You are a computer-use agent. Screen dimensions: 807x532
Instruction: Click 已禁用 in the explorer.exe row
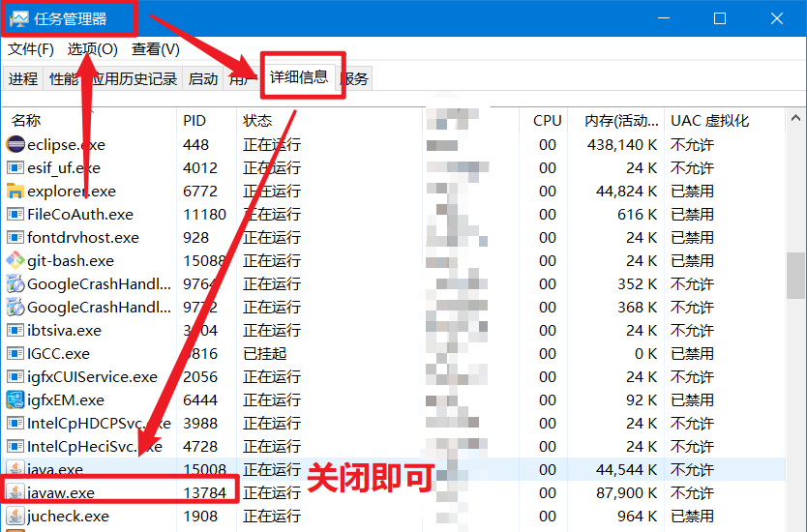point(692,191)
